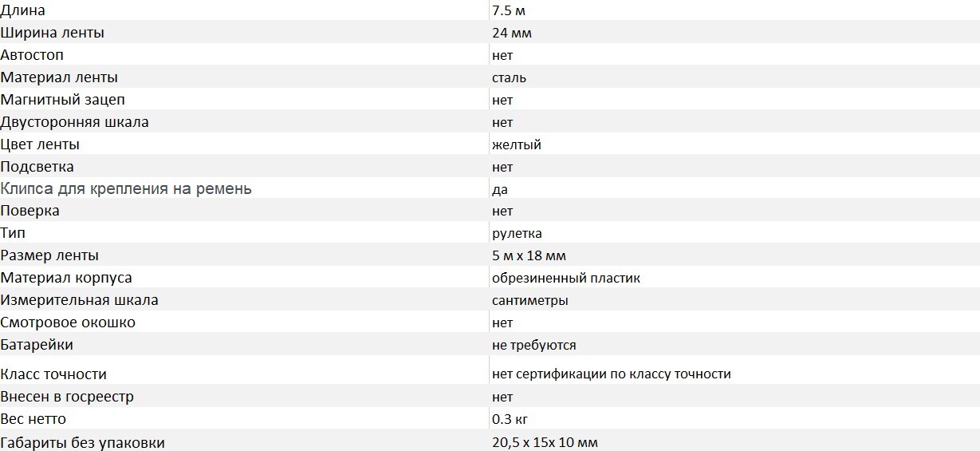
Task: Select the 'Ширина ленты' row label
Action: pyautogui.click(x=53, y=33)
